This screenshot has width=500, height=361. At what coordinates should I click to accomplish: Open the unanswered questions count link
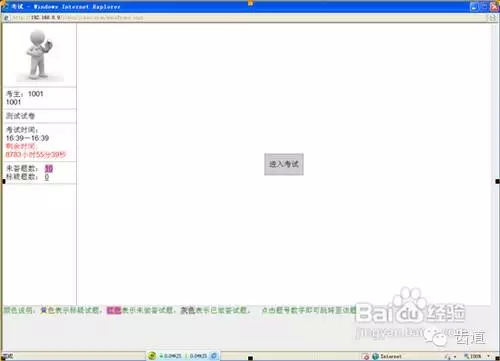[x=49, y=168]
